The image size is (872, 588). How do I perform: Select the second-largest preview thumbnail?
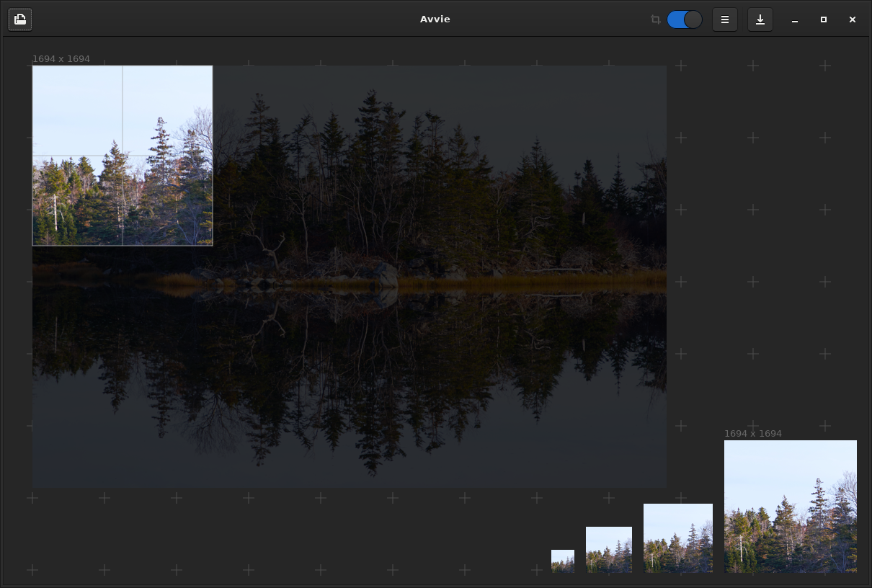(678, 538)
